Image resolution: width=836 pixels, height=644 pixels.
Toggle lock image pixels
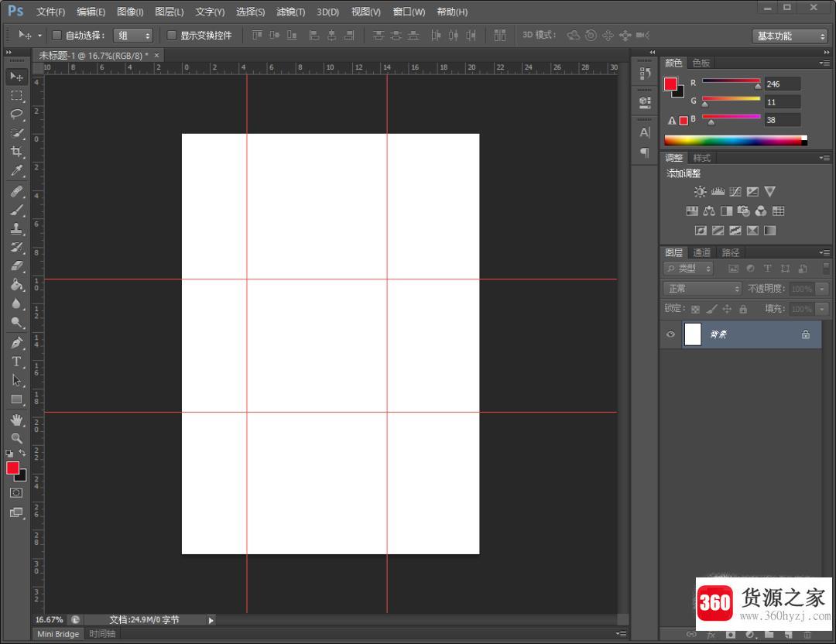(711, 309)
